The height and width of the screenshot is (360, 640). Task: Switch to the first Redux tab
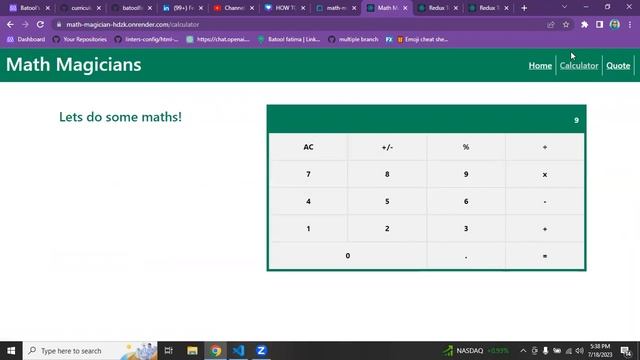click(438, 8)
